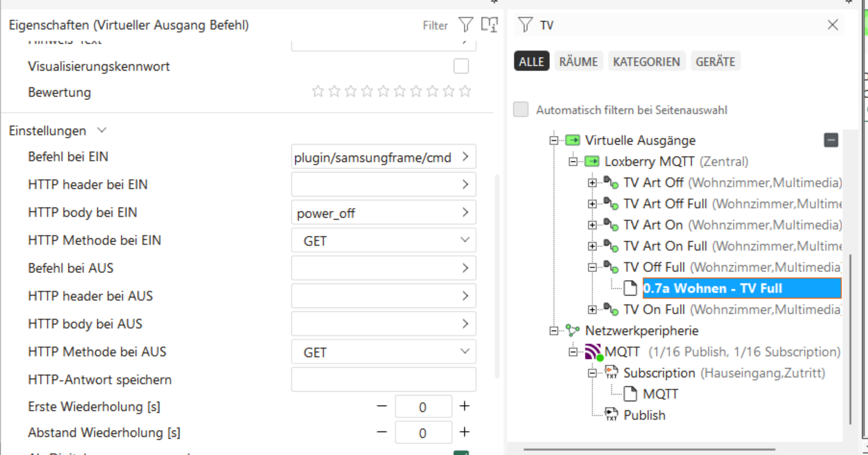Viewport: 868px width, 455px height.
Task: Expand the TV On Full tree node
Action: pyautogui.click(x=593, y=310)
